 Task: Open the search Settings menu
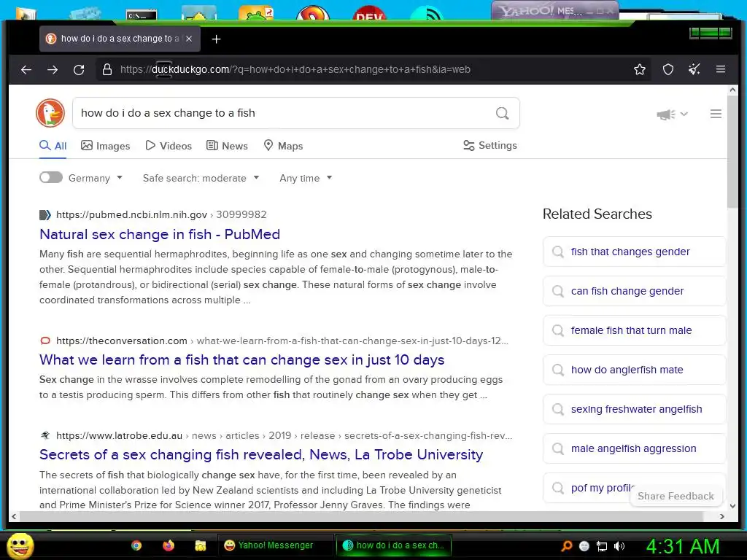coord(490,145)
